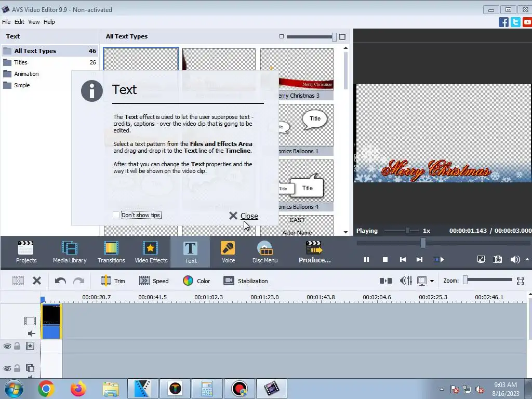Select the Text toolbar tab
This screenshot has height=399, width=532.
pos(190,252)
